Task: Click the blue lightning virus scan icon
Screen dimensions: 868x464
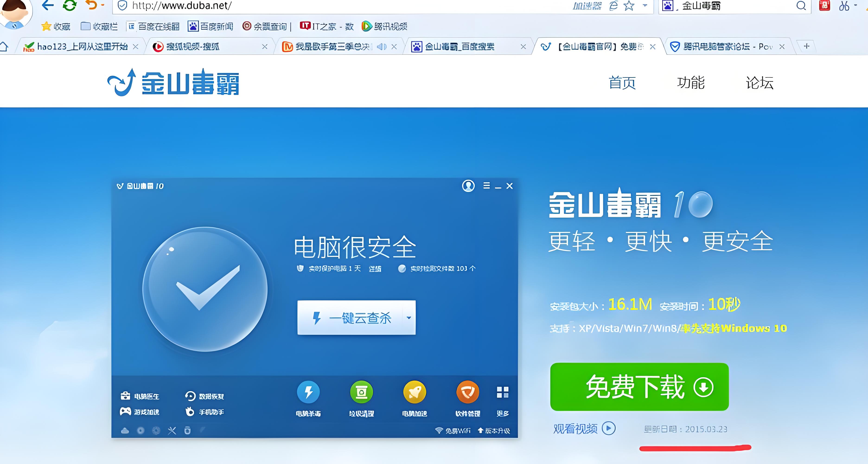Action: (308, 392)
